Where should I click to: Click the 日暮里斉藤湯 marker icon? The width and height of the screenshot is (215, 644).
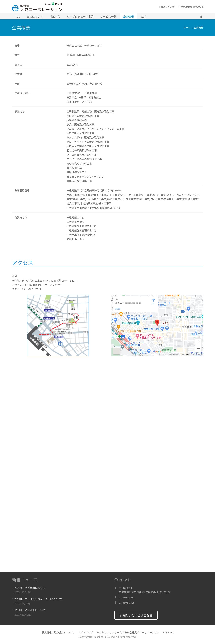(x=138, y=323)
